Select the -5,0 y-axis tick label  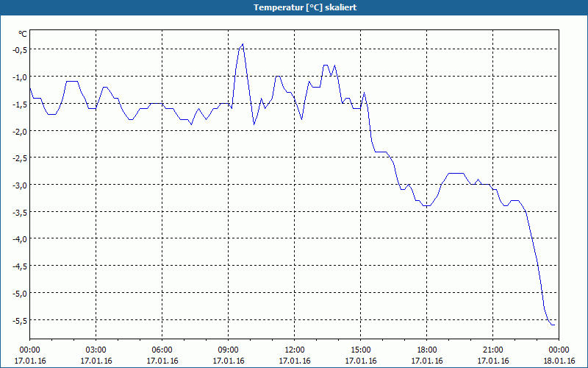click(x=21, y=293)
